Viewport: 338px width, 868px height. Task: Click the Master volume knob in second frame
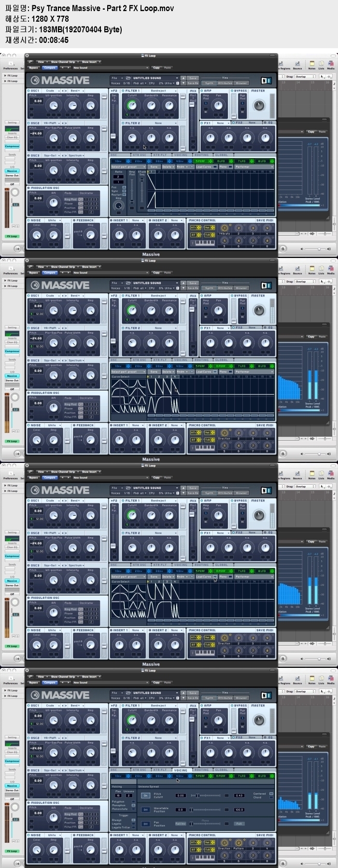[259, 311]
